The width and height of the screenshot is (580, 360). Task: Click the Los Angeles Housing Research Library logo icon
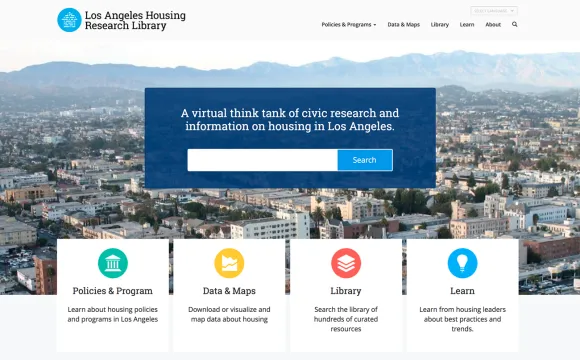pos(69,20)
